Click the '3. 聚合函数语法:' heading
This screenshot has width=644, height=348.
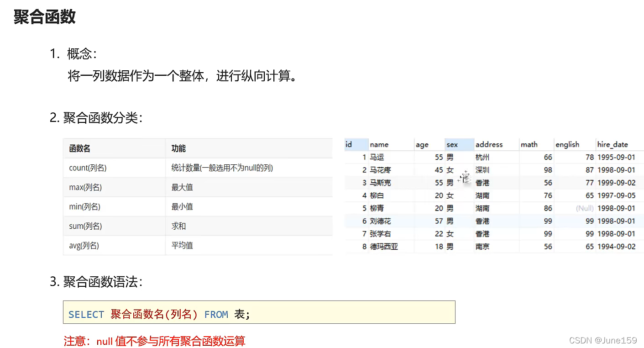(x=96, y=282)
